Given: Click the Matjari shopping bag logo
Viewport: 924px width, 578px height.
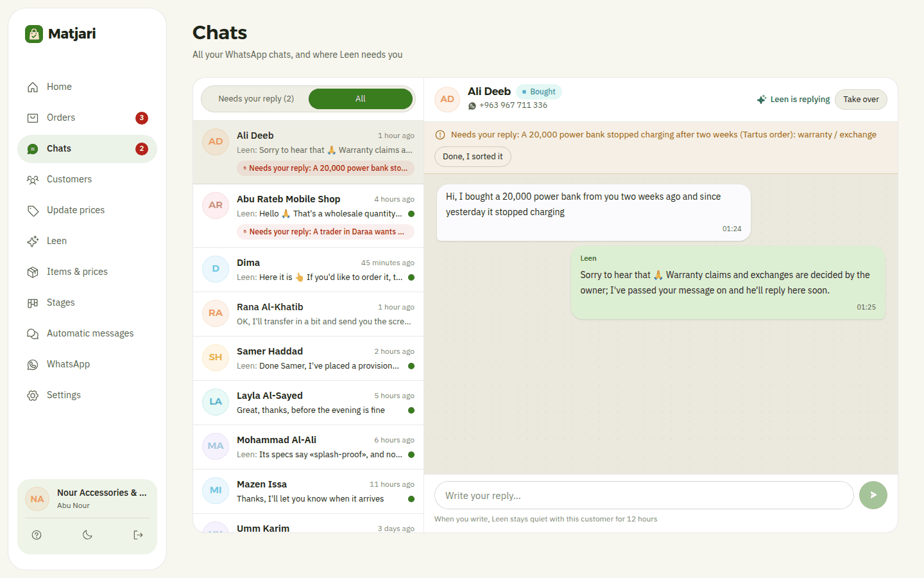Looking at the screenshot, I should [x=34, y=34].
